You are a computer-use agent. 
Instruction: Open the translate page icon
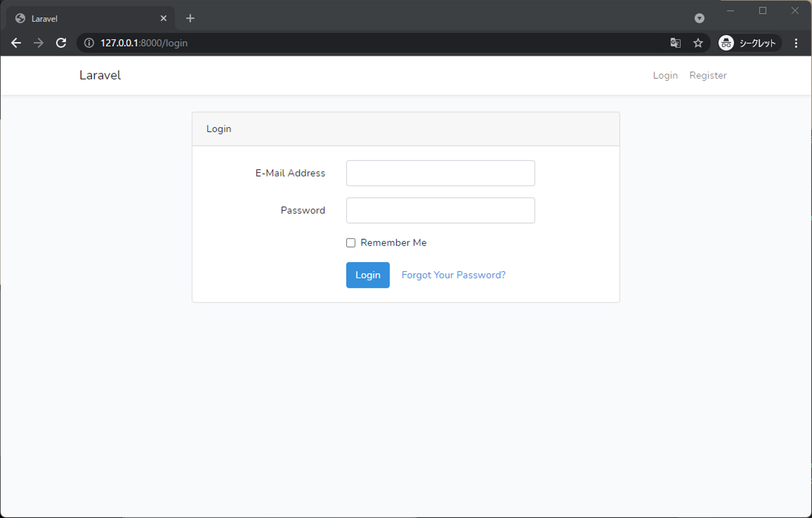(676, 43)
